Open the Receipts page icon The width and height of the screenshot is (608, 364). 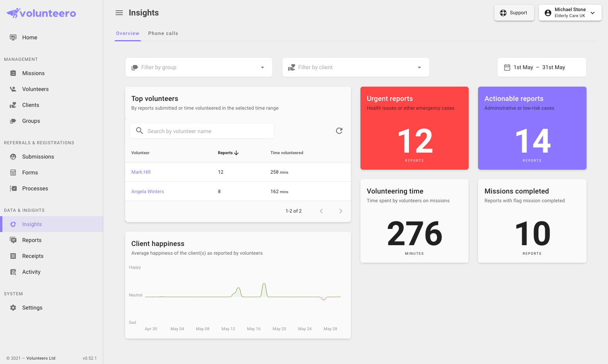point(14,256)
